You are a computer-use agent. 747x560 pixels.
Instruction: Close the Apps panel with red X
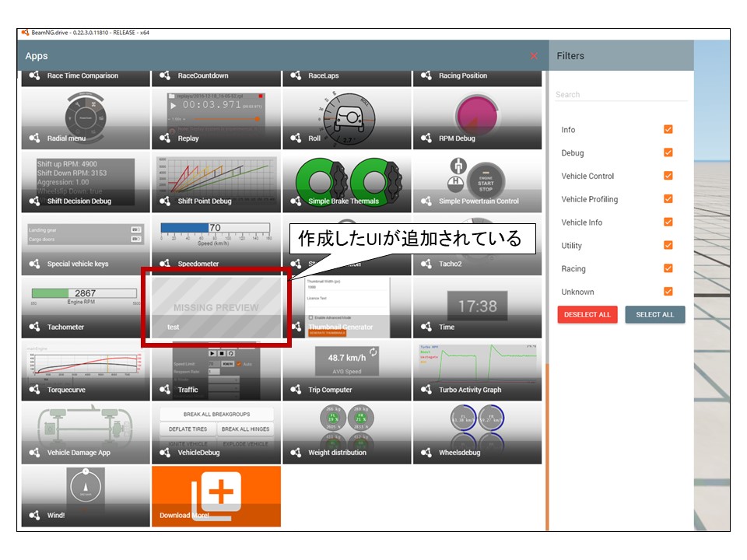534,56
